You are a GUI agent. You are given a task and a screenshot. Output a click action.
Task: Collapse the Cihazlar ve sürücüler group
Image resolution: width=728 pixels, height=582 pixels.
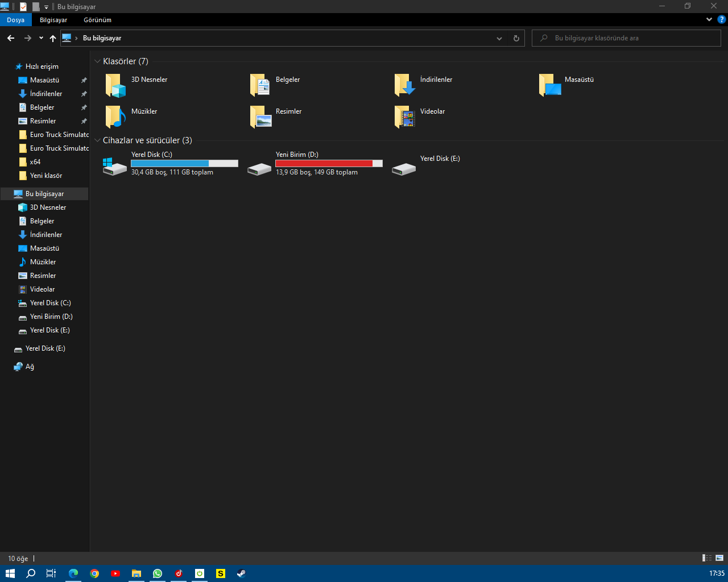[98, 140]
